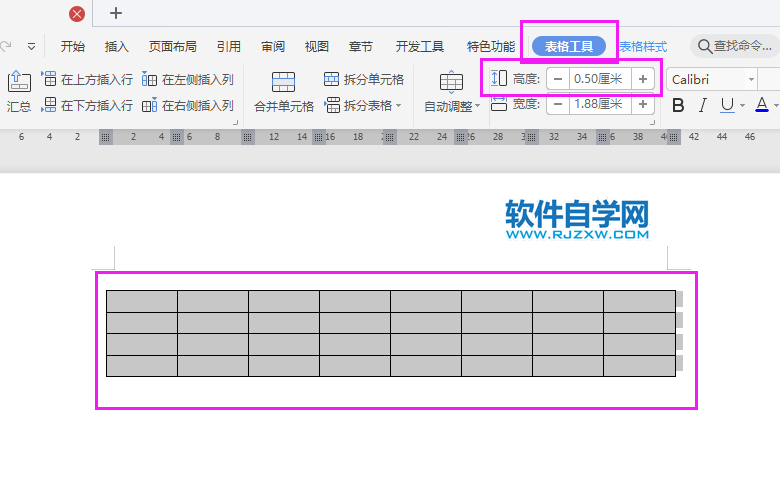780x498 pixels.
Task: Close the document tab with red X
Action: point(77,14)
